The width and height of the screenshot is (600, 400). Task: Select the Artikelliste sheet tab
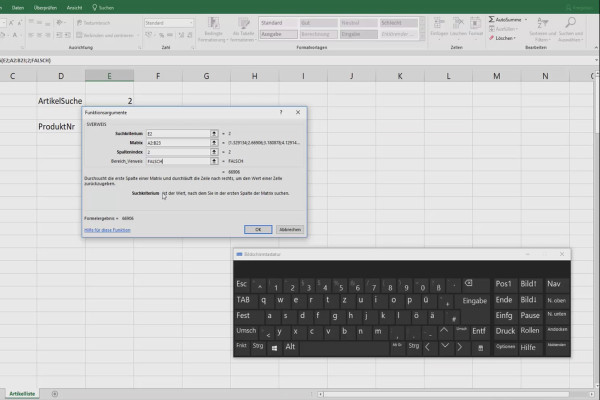tap(22, 393)
